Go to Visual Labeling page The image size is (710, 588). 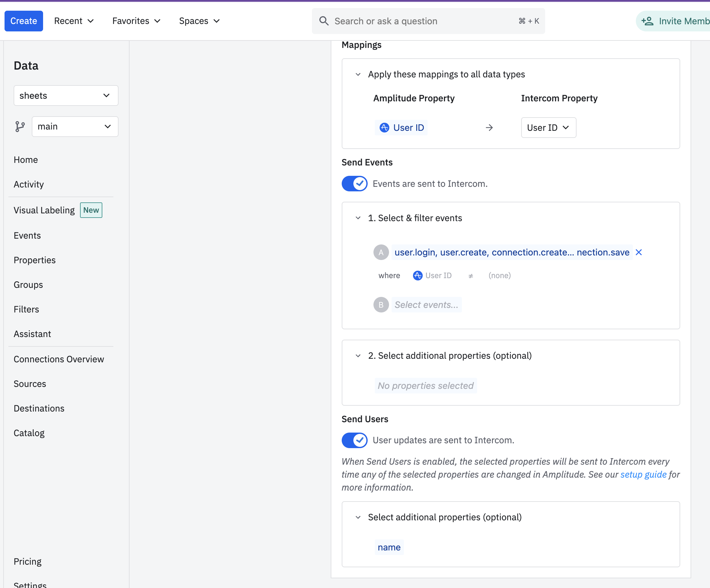click(x=44, y=210)
